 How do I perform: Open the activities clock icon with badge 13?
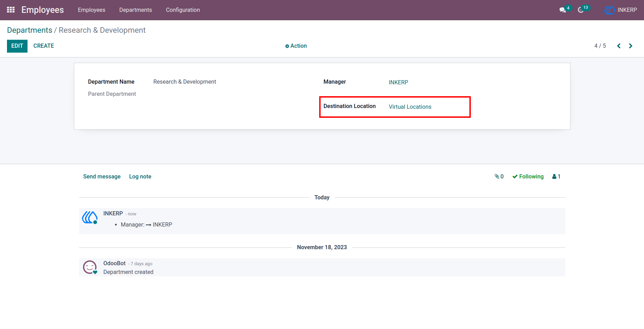pyautogui.click(x=581, y=10)
